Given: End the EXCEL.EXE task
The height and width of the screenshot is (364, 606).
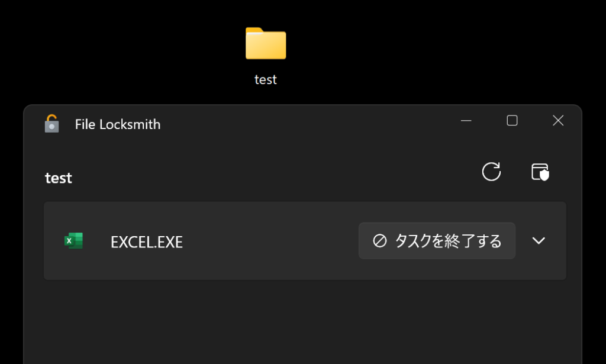Looking at the screenshot, I should 437,241.
